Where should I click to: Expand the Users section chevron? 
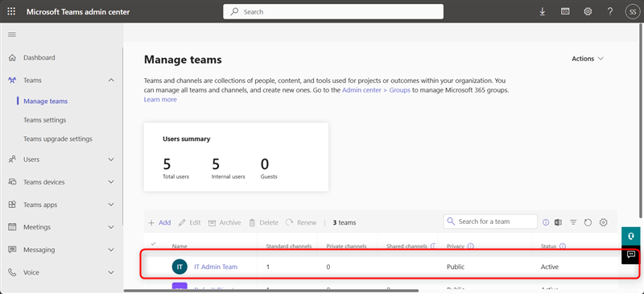[111, 159]
